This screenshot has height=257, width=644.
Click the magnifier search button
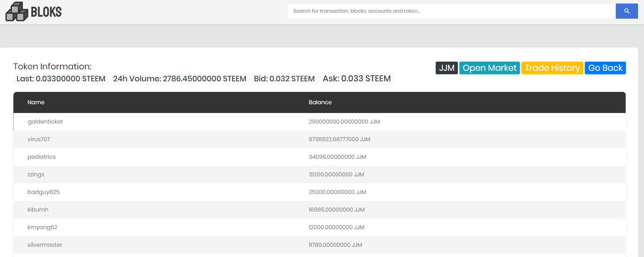click(x=627, y=11)
